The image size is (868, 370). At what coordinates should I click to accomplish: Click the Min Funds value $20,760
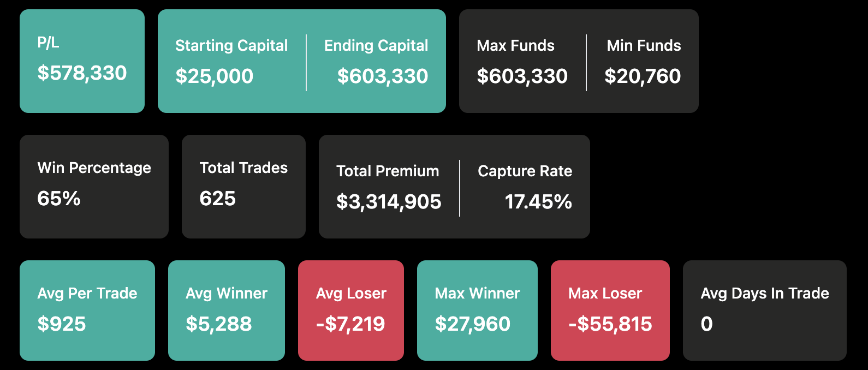click(643, 76)
